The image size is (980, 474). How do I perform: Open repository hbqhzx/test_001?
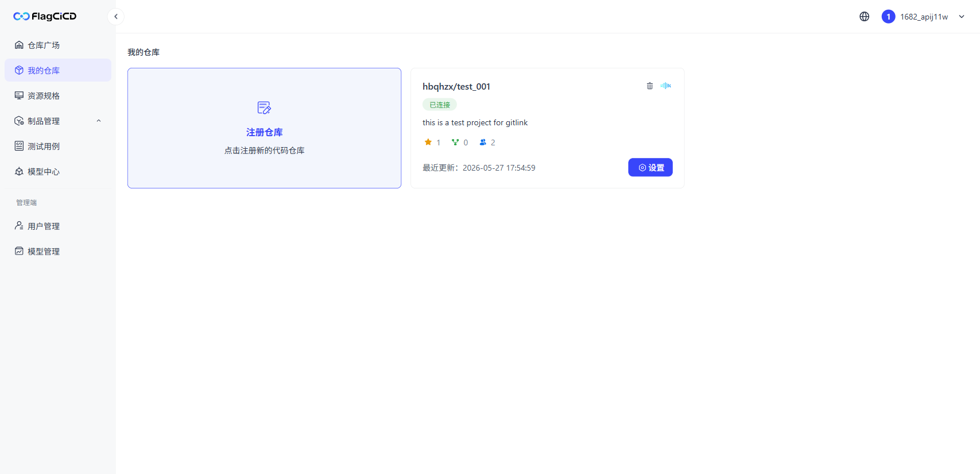pyautogui.click(x=456, y=87)
